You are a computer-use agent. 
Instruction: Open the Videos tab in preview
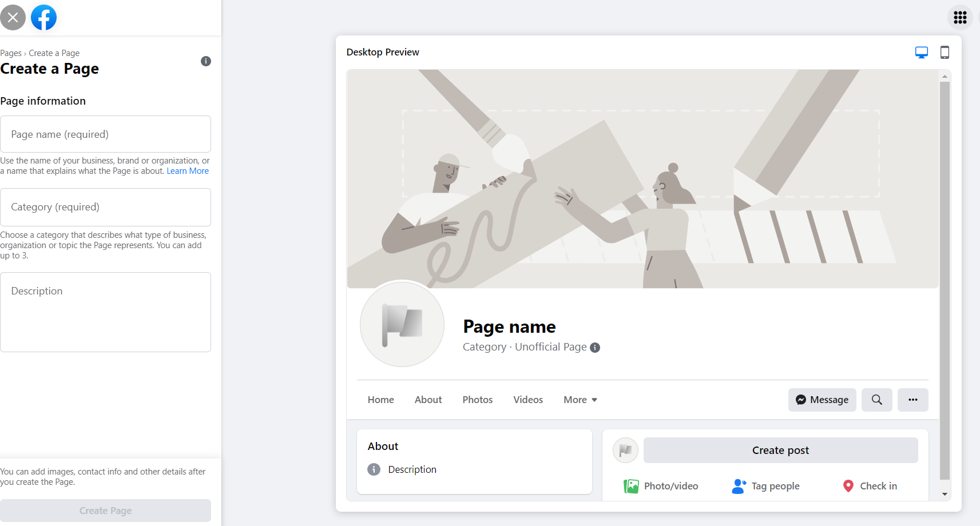[x=528, y=400]
